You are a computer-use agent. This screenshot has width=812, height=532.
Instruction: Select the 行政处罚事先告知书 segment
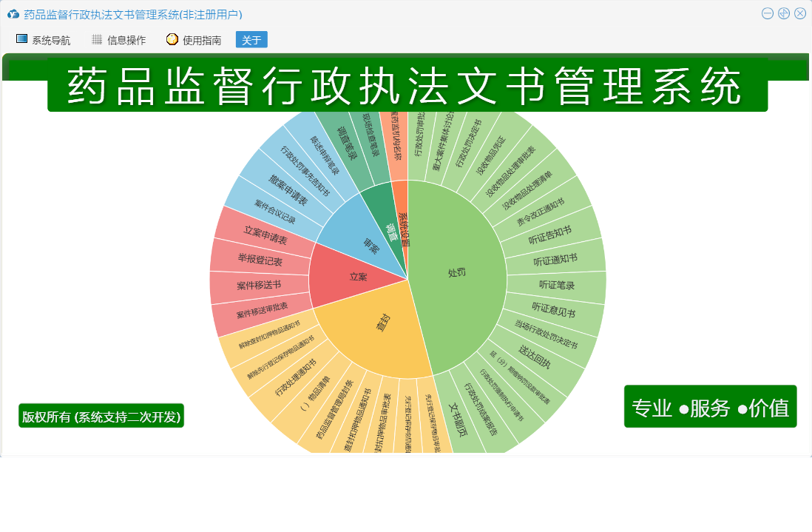[305, 170]
